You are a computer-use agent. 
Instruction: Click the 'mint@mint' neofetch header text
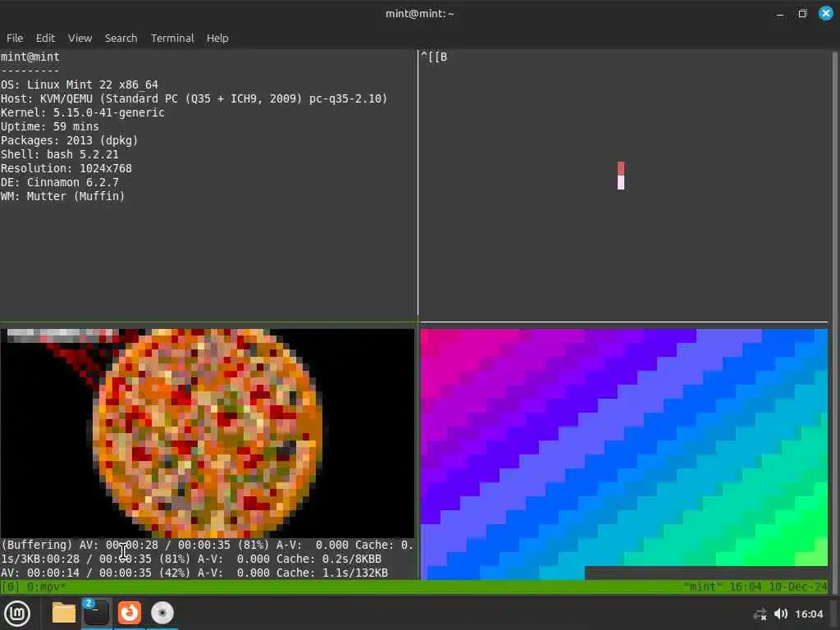30,57
